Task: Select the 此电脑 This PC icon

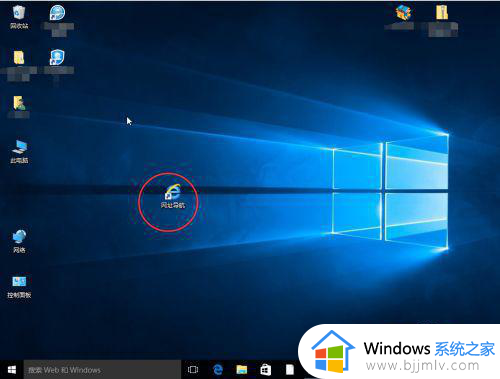Action: (x=19, y=152)
